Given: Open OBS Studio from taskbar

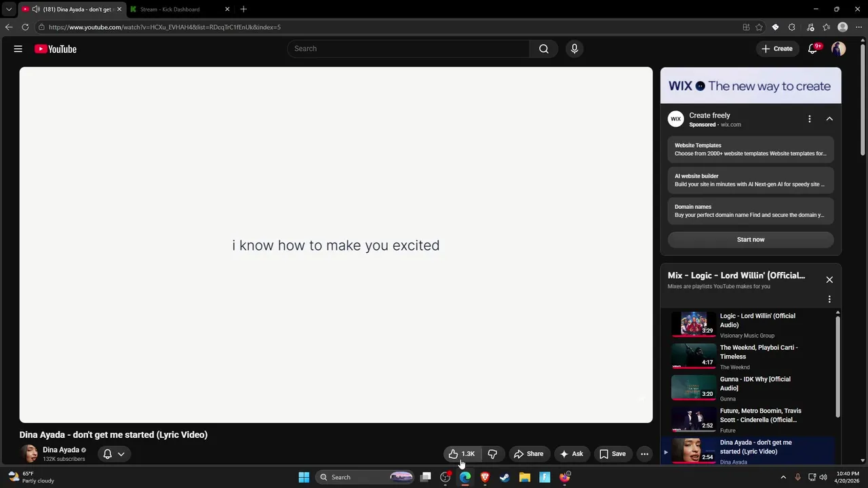Looking at the screenshot, I should (446, 477).
